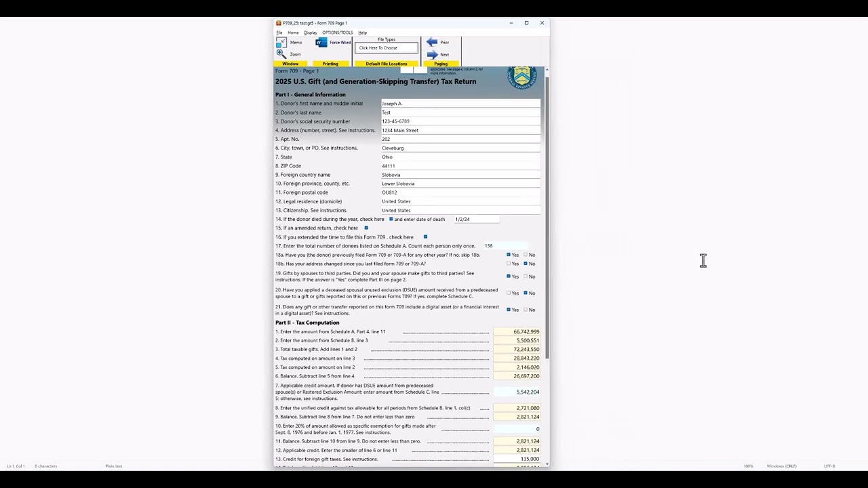868x488 pixels.
Task: Check Yes for question 18b address changed
Action: tap(509, 264)
